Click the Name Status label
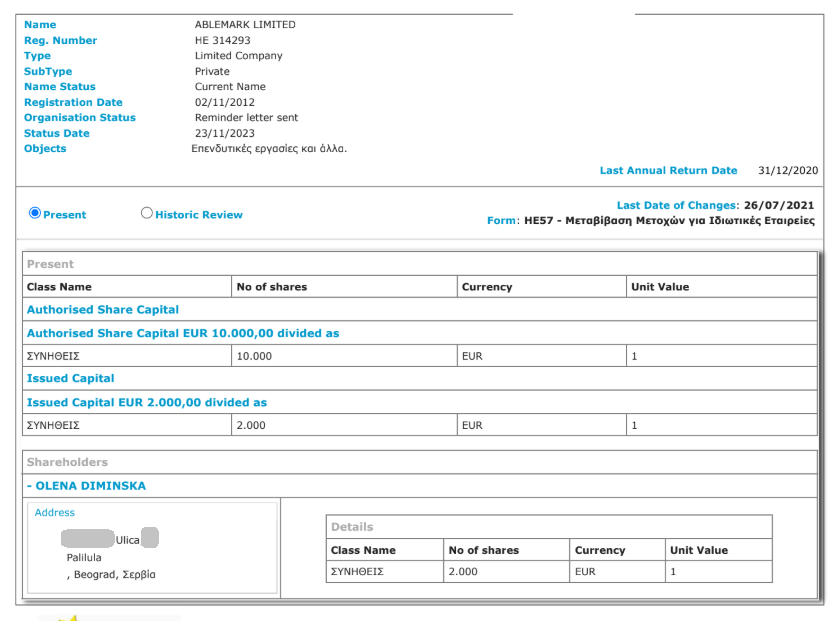The image size is (835, 621). [60, 87]
